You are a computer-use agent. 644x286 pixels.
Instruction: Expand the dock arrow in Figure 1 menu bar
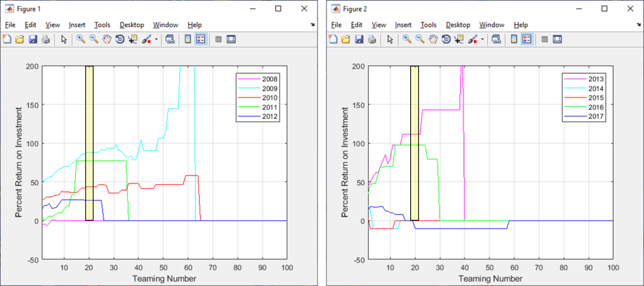point(313,25)
